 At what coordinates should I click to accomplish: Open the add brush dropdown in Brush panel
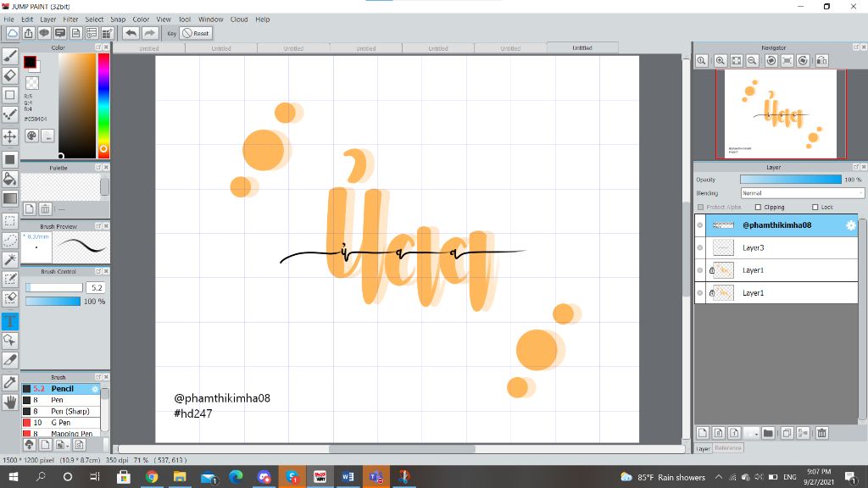tap(62, 445)
